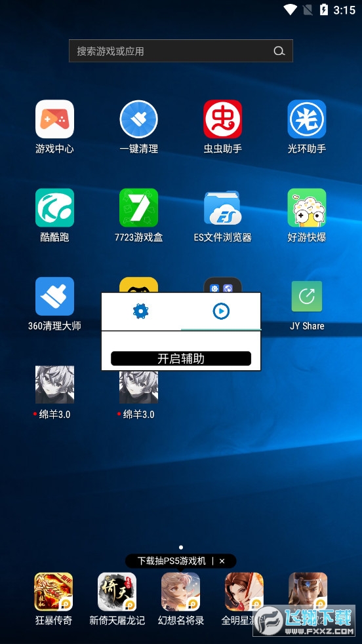Launch the 全明星 game from the dock

pos(244,592)
